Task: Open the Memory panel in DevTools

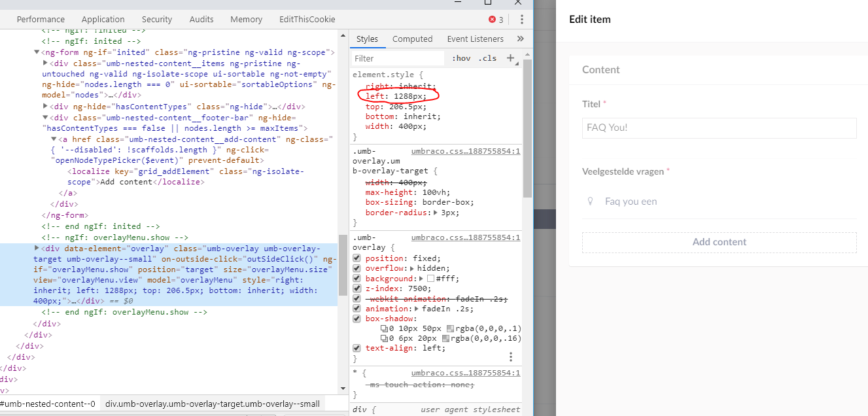Action: 246,19
